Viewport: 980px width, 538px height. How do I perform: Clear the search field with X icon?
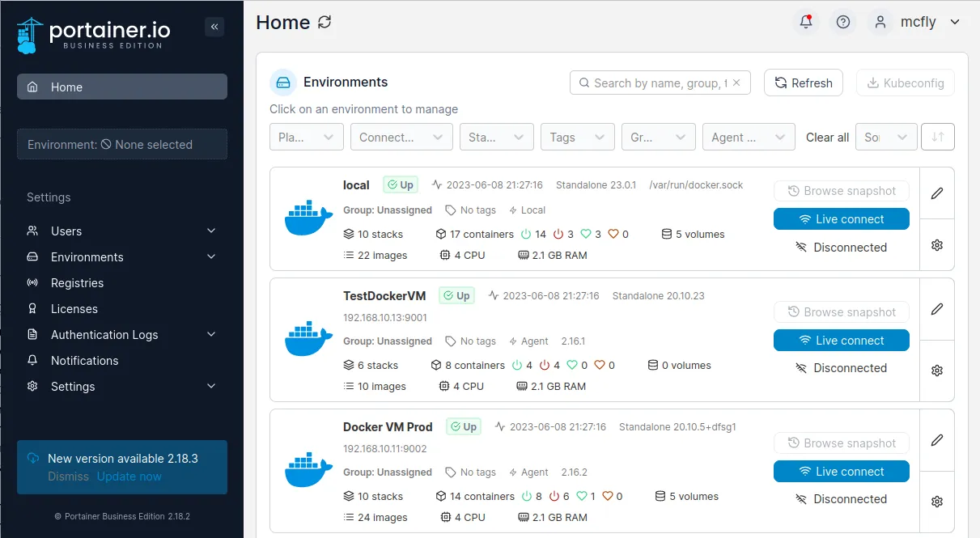pyautogui.click(x=736, y=83)
